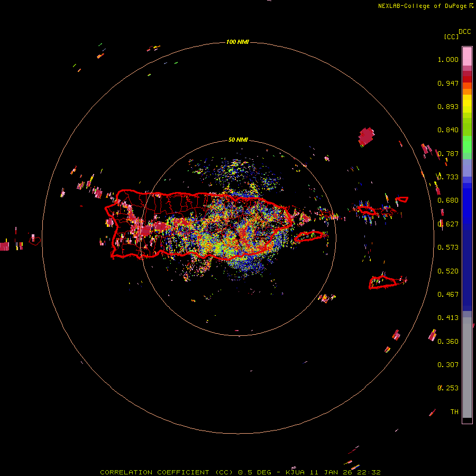The height and width of the screenshot is (476, 476).
Task: Click the 0.627 scale value
Action: pyautogui.click(x=448, y=224)
